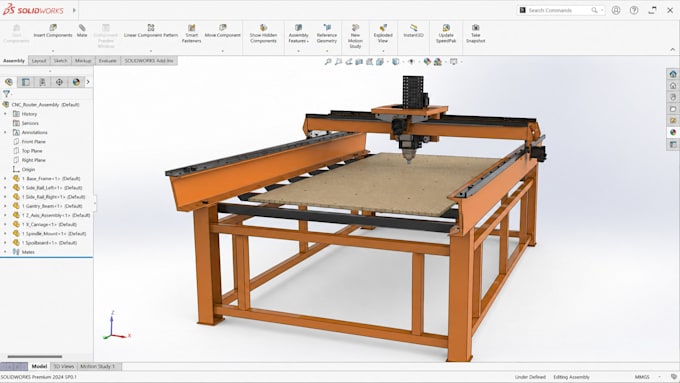Open the Assembly Features dropdown

coord(298,51)
